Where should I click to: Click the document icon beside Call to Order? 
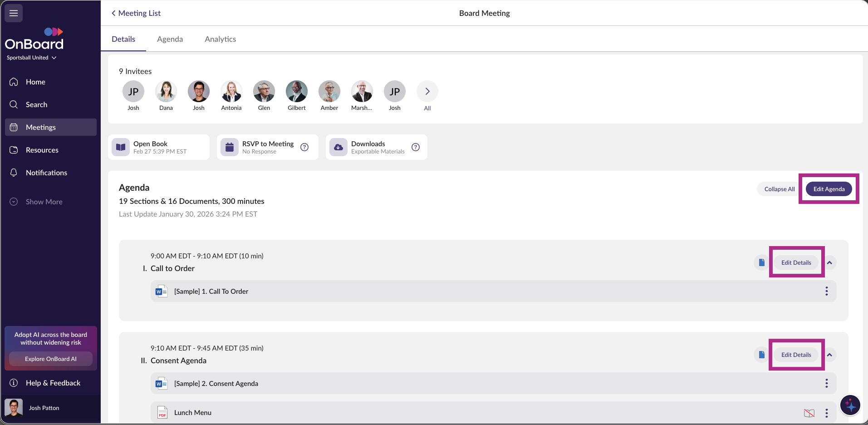(761, 262)
